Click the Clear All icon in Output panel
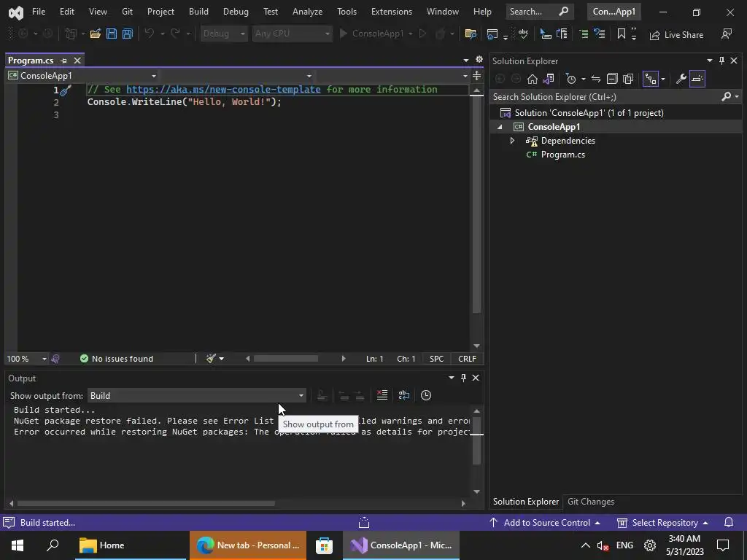Viewport: 747px width, 560px height. [382, 395]
